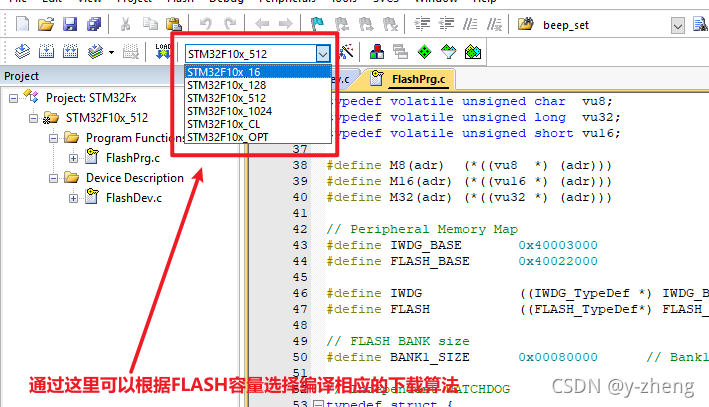Open Manage Multi-Project Workspace icon
The width and height of the screenshot is (709, 407).
pyautogui.click(x=401, y=52)
